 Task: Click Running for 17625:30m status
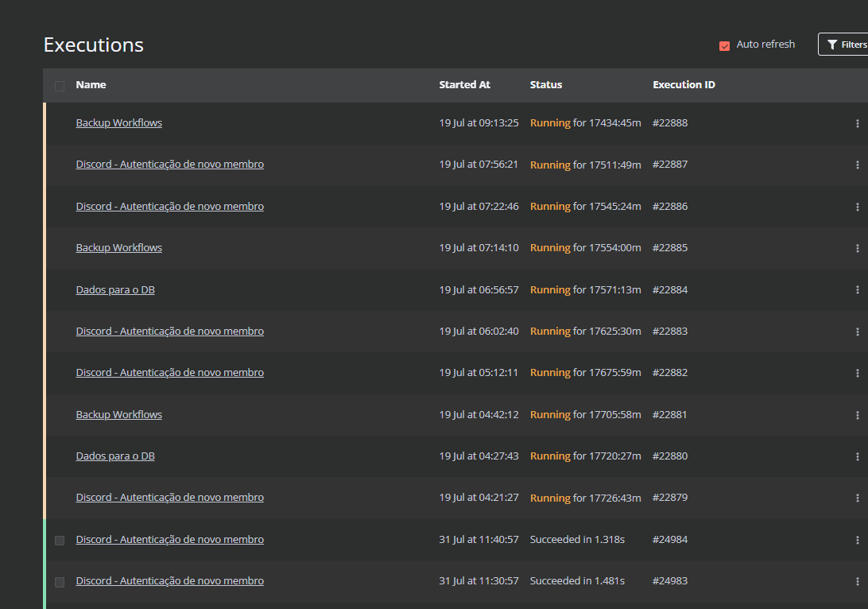pyautogui.click(x=585, y=331)
